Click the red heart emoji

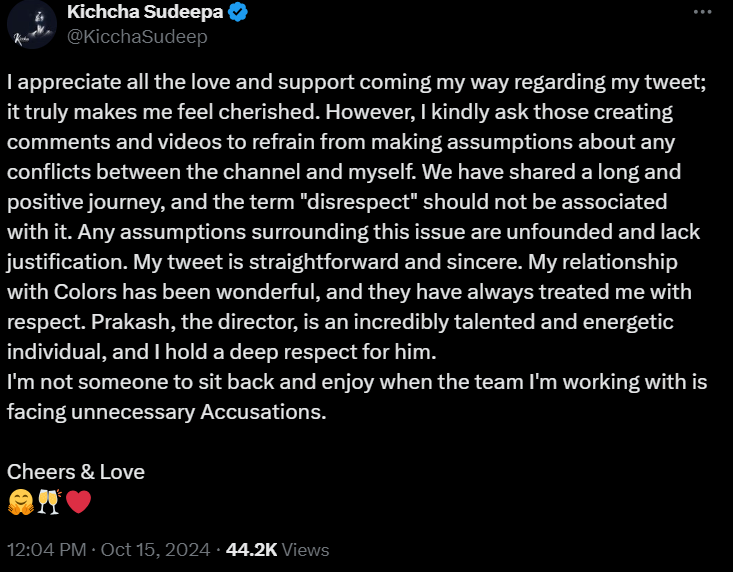pos(79,502)
